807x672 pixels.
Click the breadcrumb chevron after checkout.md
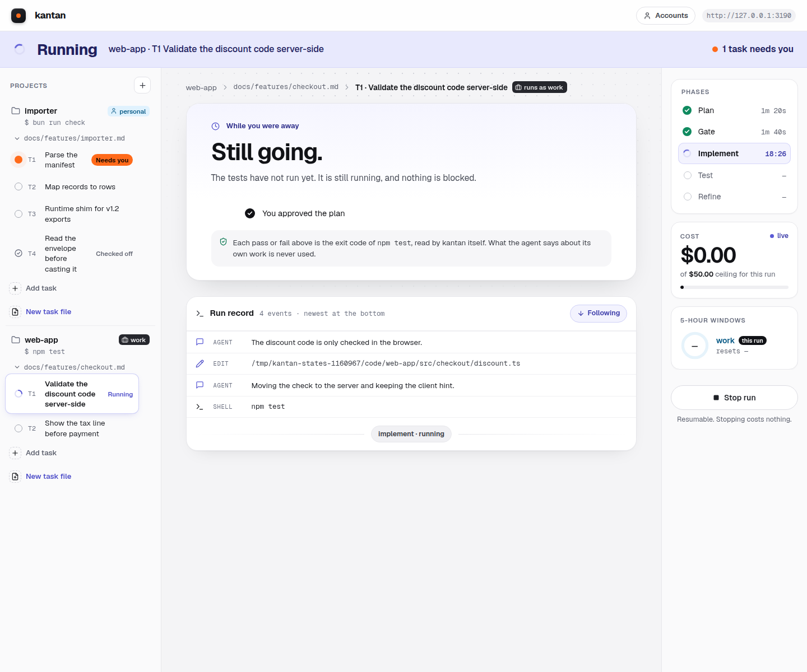click(x=347, y=87)
